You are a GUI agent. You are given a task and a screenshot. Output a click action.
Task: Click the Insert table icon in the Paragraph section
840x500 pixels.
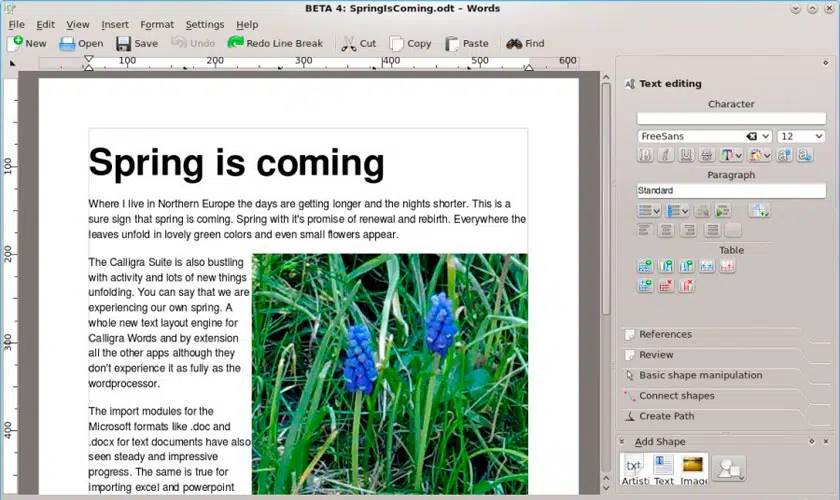759,211
